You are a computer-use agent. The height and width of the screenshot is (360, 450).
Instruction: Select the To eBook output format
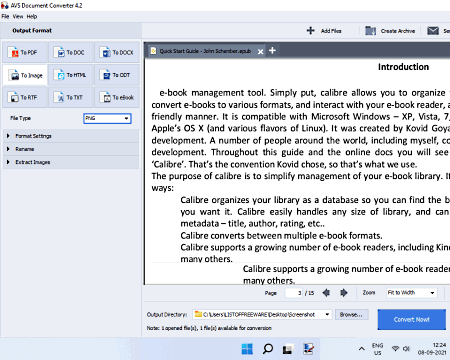[x=117, y=97]
